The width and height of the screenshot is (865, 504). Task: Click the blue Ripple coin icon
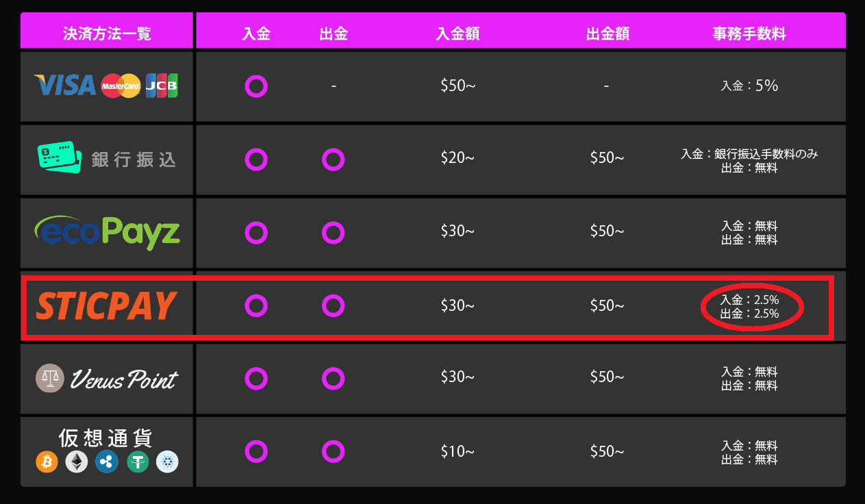click(107, 462)
